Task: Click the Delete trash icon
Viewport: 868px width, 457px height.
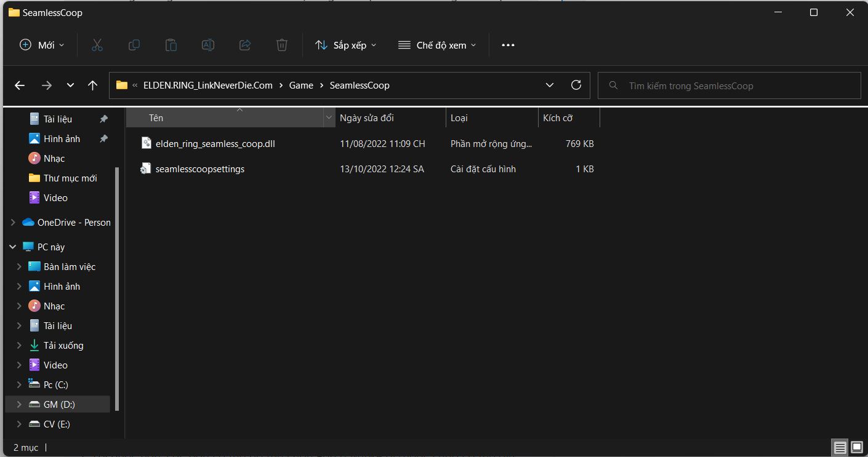Action: point(282,45)
